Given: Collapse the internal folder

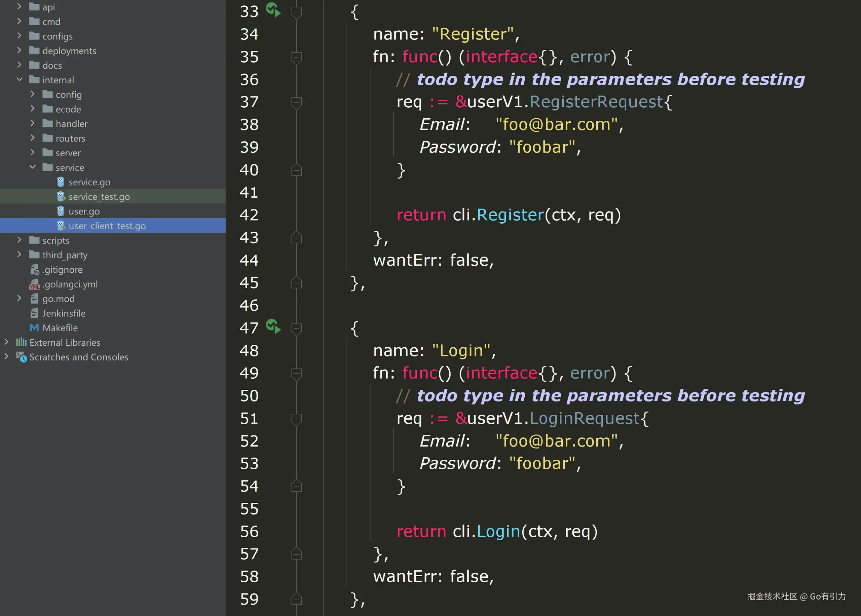Looking at the screenshot, I should pos(20,80).
